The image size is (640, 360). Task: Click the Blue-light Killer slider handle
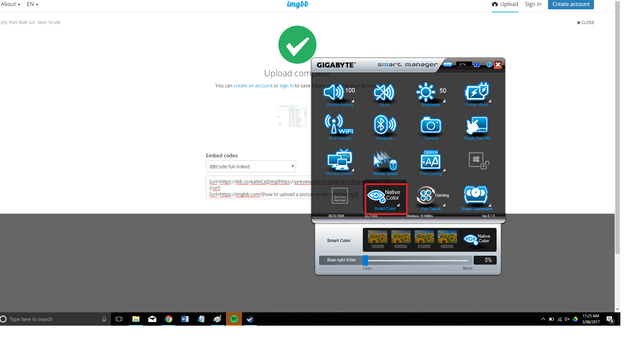point(365,260)
